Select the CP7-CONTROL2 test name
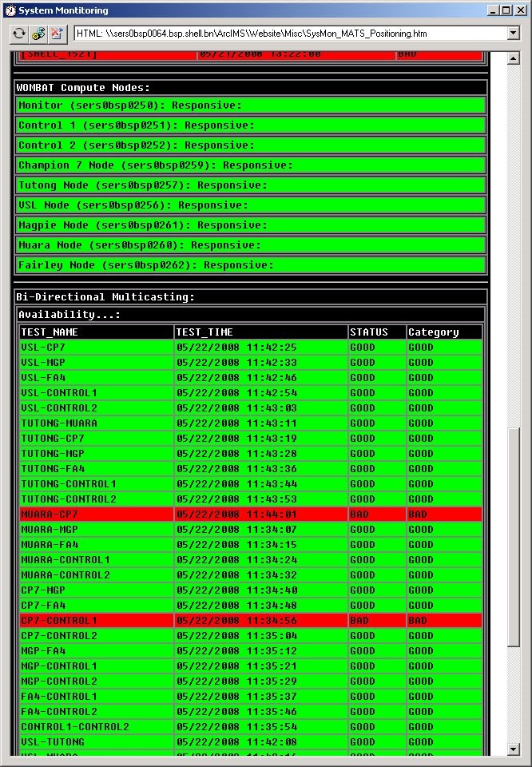Viewport: 532px width, 767px height. [59, 635]
